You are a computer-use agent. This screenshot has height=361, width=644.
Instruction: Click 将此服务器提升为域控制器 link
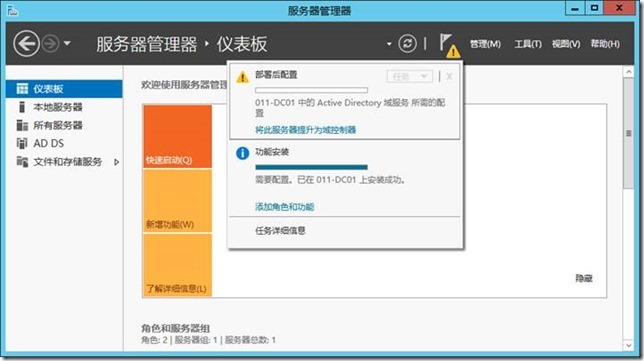306,130
